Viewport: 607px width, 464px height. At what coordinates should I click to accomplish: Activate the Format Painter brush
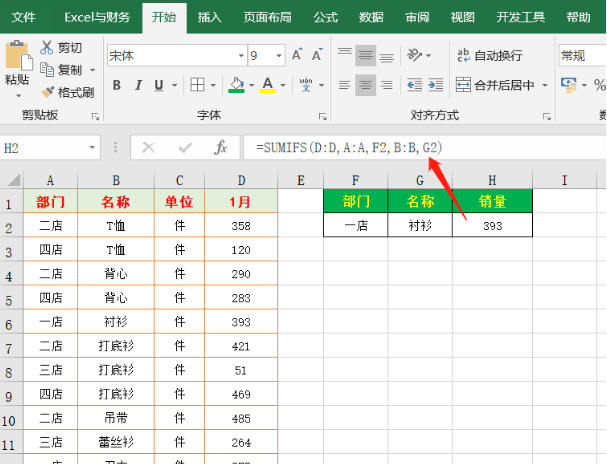47,92
